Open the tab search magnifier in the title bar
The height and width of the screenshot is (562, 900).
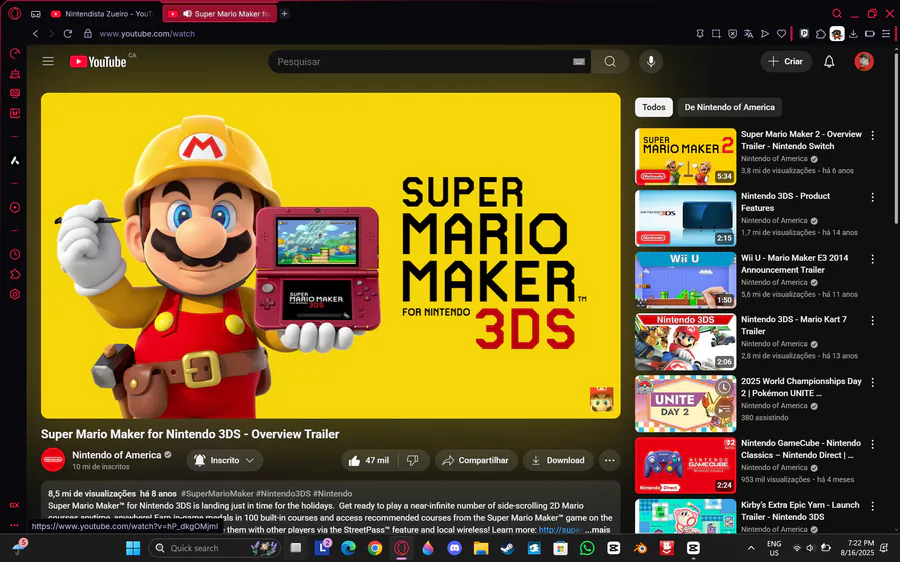(837, 13)
